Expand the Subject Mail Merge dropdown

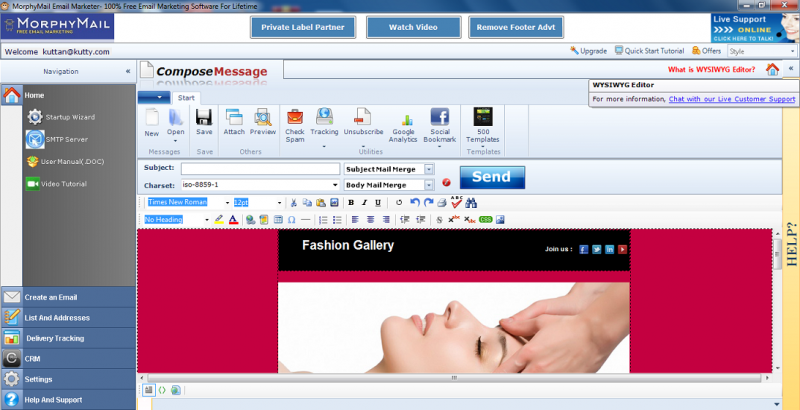point(429,169)
